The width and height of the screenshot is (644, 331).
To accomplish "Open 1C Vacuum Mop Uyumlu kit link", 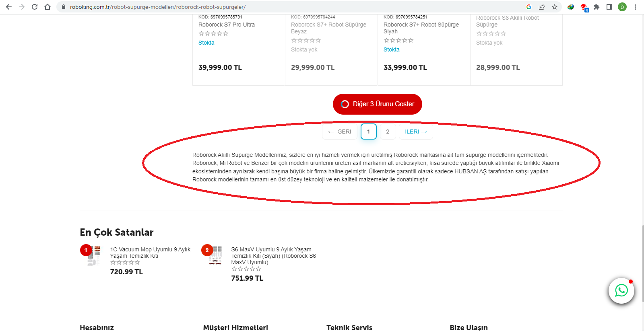I will pos(150,253).
